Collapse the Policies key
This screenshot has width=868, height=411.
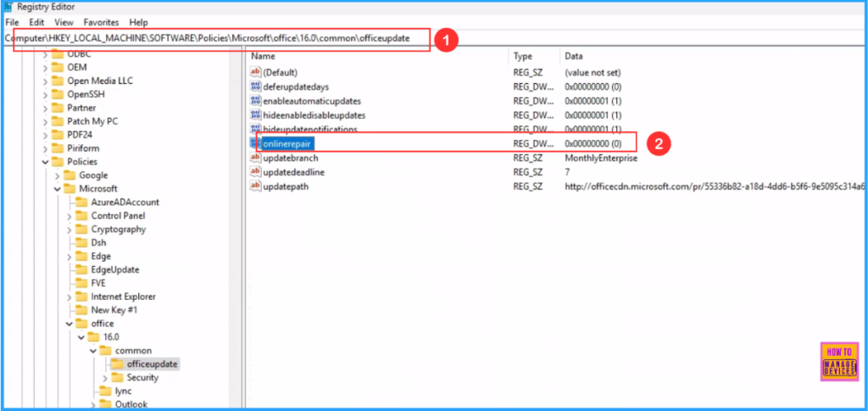46,162
